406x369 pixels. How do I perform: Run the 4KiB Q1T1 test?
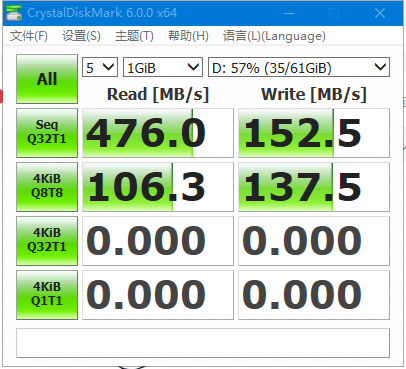(47, 295)
